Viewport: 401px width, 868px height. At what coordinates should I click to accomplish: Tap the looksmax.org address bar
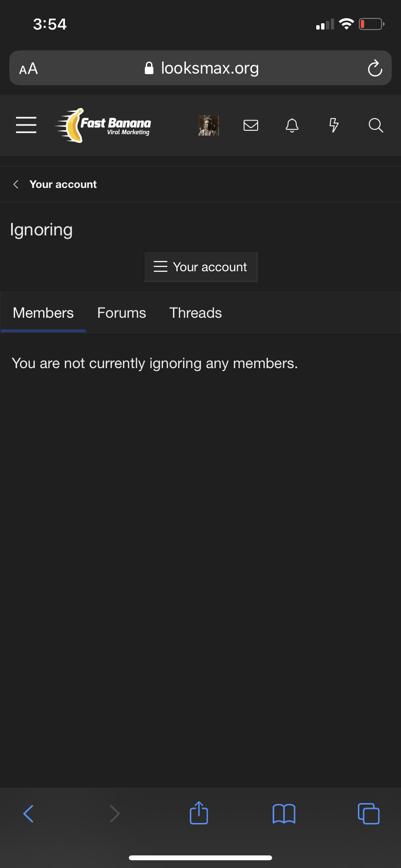click(200, 68)
